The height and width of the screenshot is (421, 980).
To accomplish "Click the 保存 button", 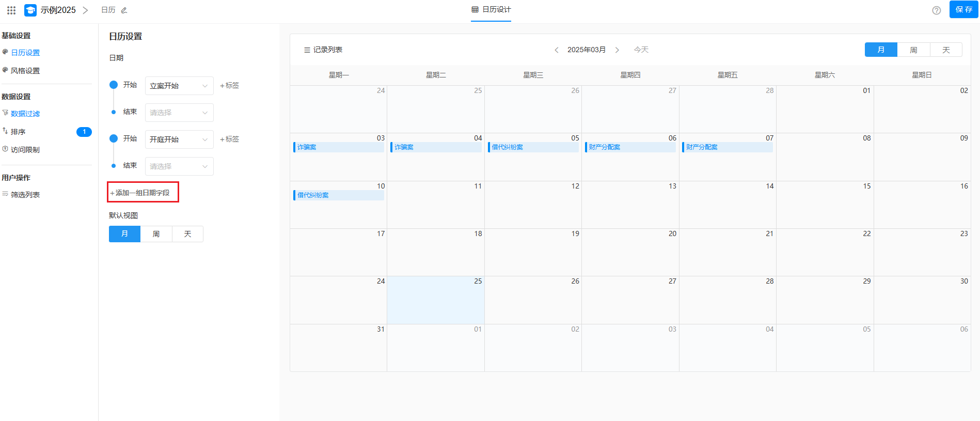I will 963,10.
